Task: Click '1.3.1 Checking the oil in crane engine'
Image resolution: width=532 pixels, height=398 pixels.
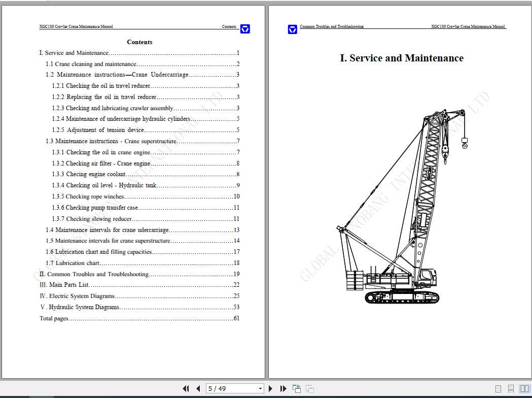Action: (x=146, y=152)
